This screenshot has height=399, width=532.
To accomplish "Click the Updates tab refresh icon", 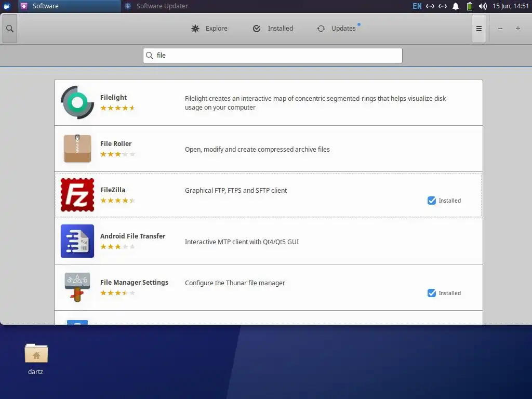I will pyautogui.click(x=321, y=29).
